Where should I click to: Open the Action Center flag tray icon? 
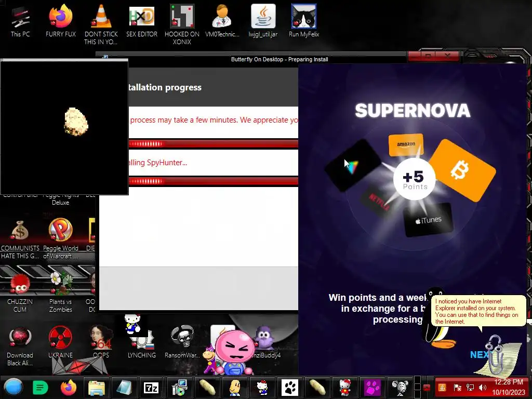pos(457,388)
